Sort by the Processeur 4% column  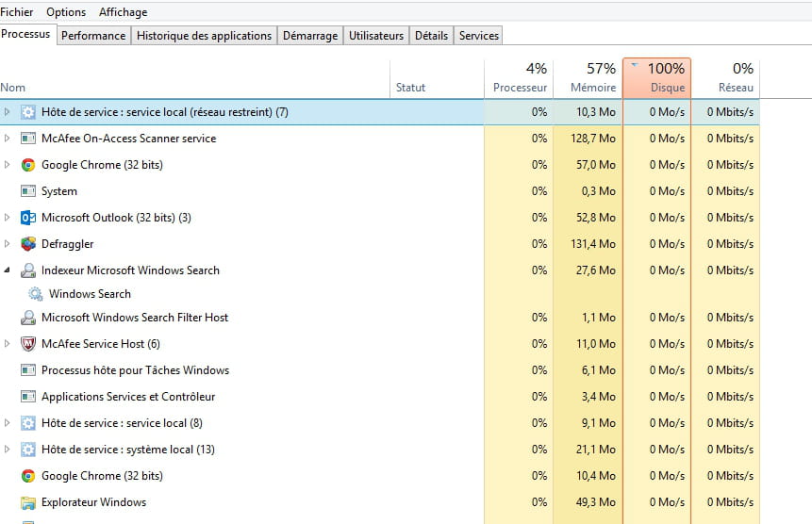[519, 78]
